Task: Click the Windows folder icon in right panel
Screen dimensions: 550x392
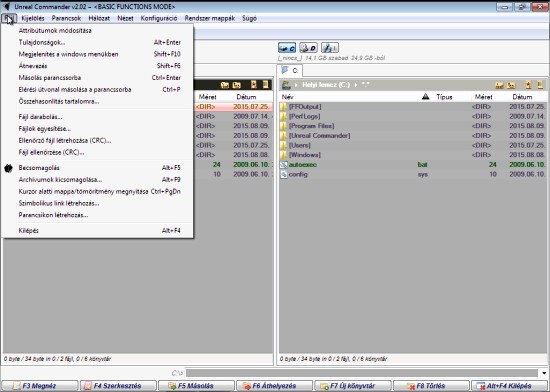Action: click(284, 155)
